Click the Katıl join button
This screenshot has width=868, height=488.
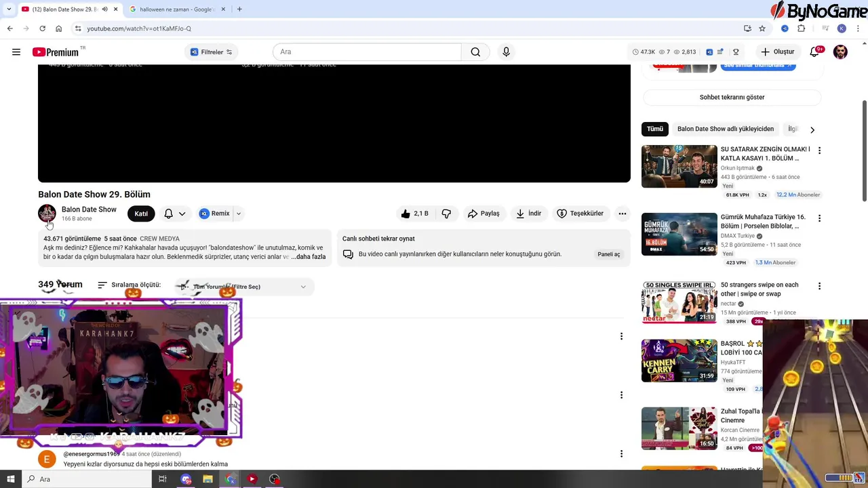point(141,213)
